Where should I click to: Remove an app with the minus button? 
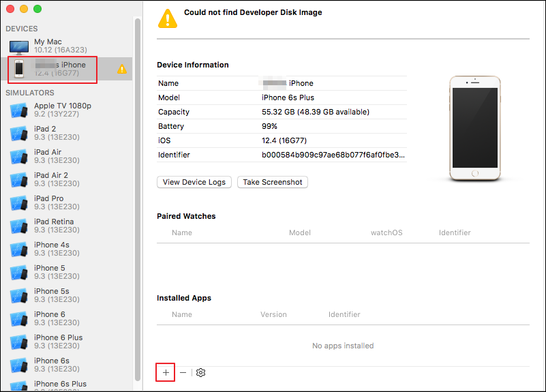pyautogui.click(x=183, y=372)
